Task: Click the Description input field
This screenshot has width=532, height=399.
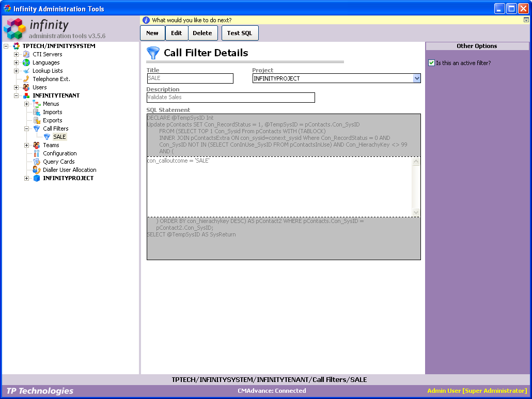Action: [231, 97]
